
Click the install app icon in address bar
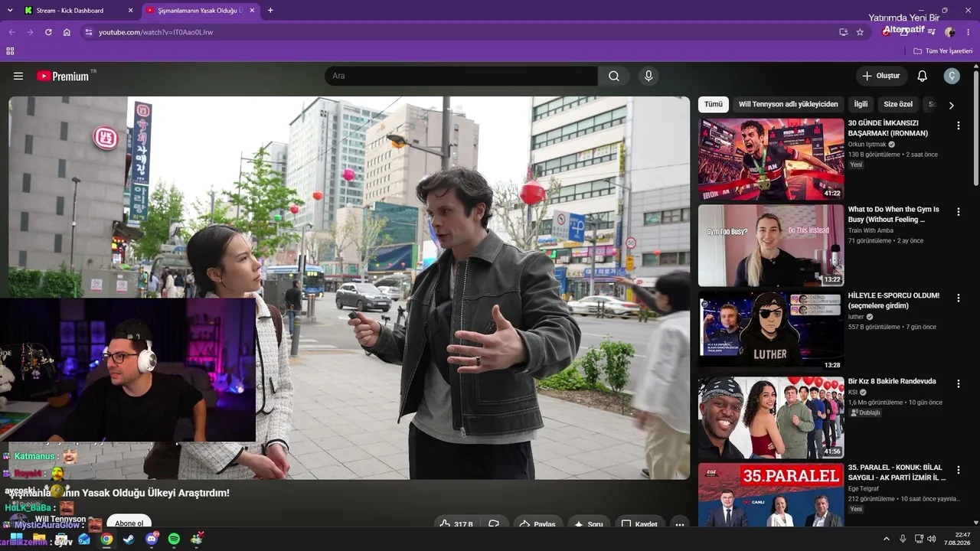click(x=843, y=32)
